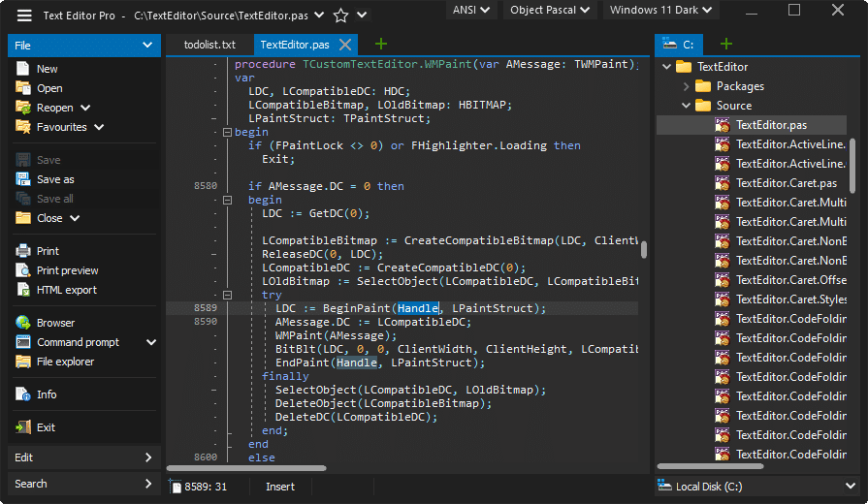Collapse the code fold at the try block
The width and height of the screenshot is (868, 504).
coord(227,295)
